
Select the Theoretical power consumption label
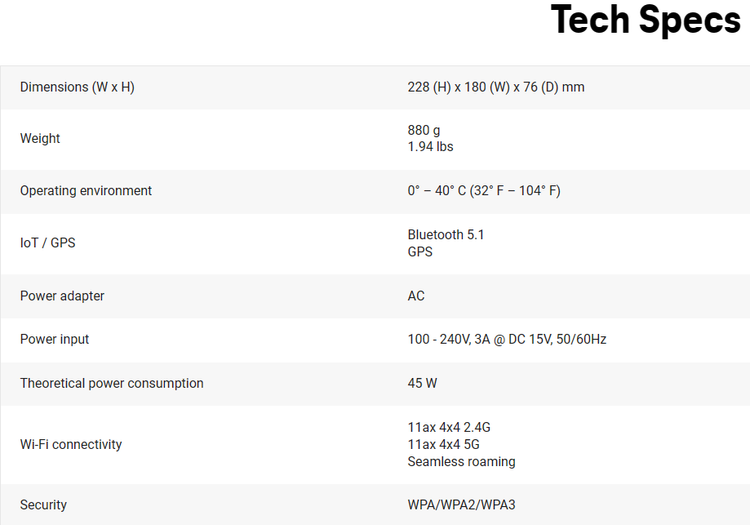(x=111, y=383)
